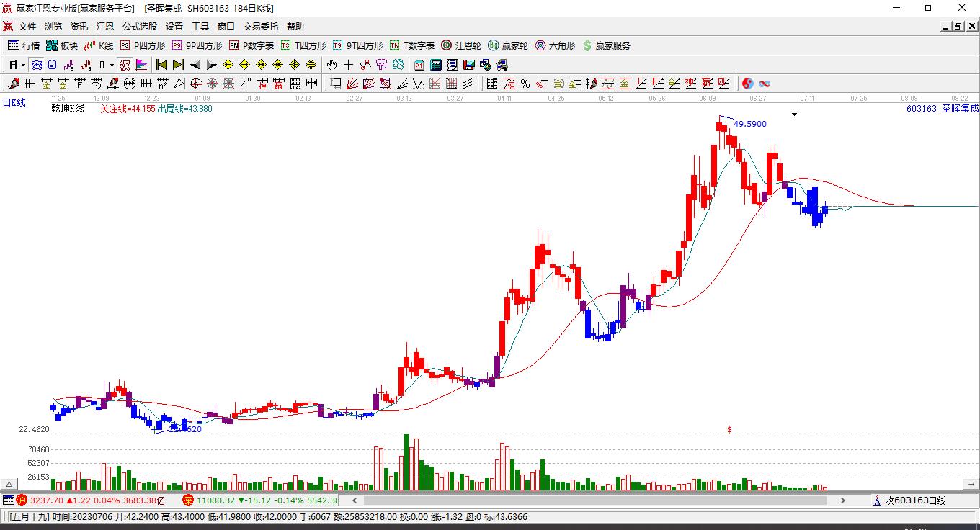Click the red-blue yin-yang icon

pos(748,84)
